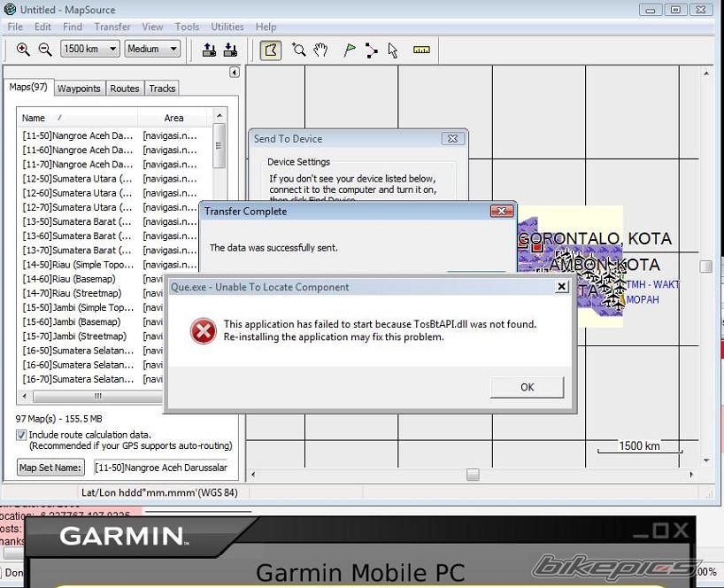Select the Waypoint flag tool
Image resolution: width=724 pixels, height=588 pixels.
click(350, 50)
